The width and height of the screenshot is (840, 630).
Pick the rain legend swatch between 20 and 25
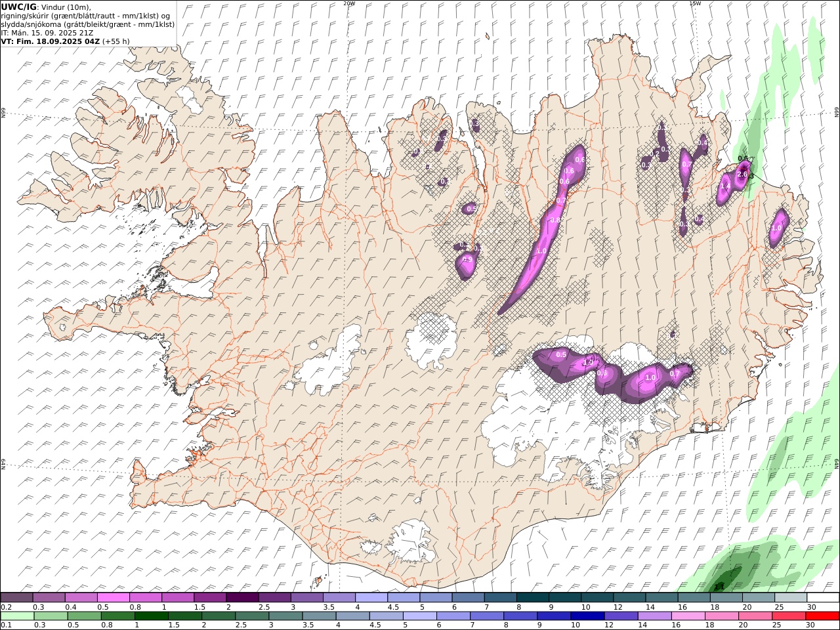point(755,616)
